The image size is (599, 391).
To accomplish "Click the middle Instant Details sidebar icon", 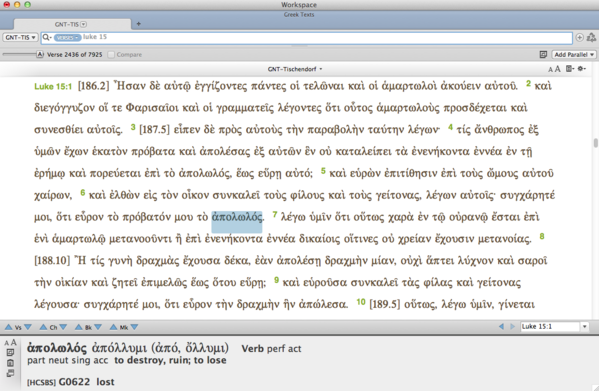I will coord(10,363).
